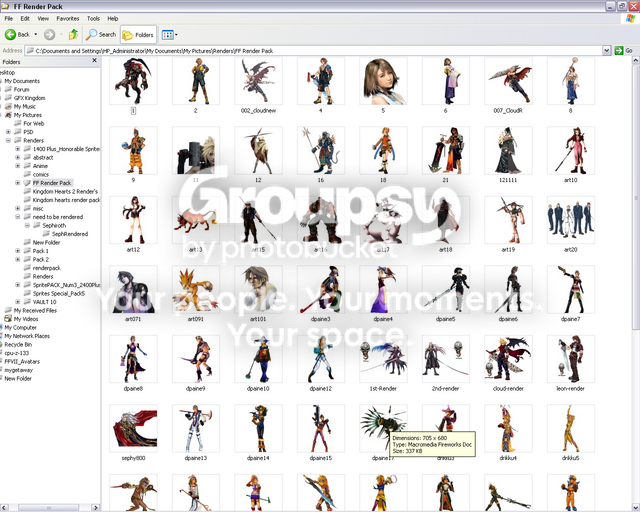
Task: Expand the Pack 1 folder node
Action: click(18, 251)
